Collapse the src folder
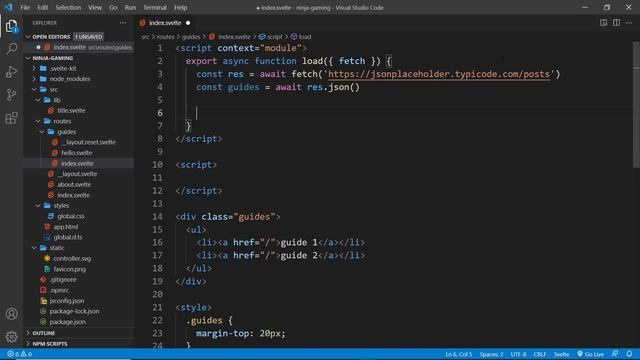Viewport: 640px width, 360px height. click(x=53, y=89)
